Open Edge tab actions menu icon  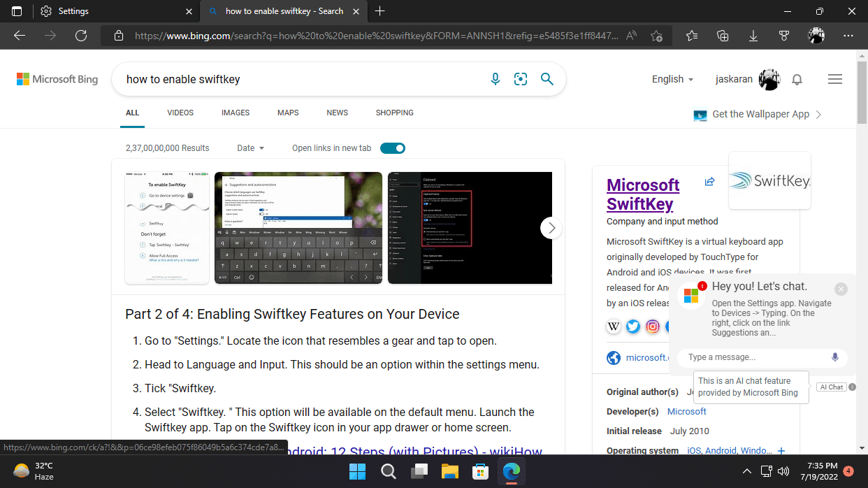(17, 11)
